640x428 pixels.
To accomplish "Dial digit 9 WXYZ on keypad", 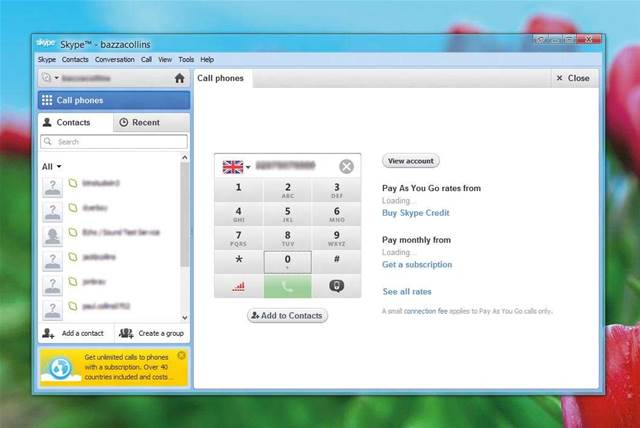I will (337, 238).
